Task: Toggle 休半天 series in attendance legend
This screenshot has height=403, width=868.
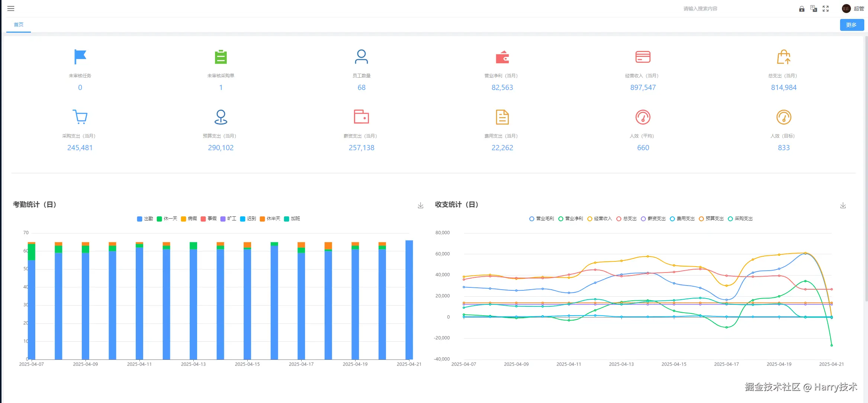Action: pyautogui.click(x=270, y=219)
